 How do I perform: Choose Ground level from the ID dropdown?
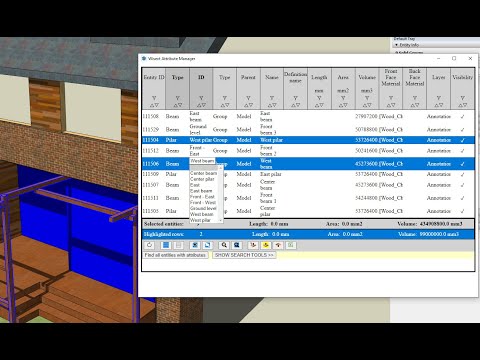[204, 208]
